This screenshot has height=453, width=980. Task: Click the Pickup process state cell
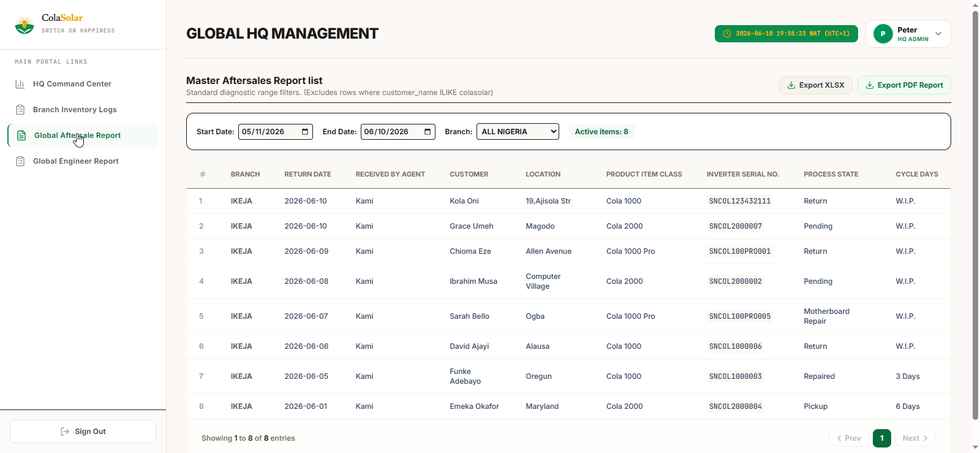[816, 406]
